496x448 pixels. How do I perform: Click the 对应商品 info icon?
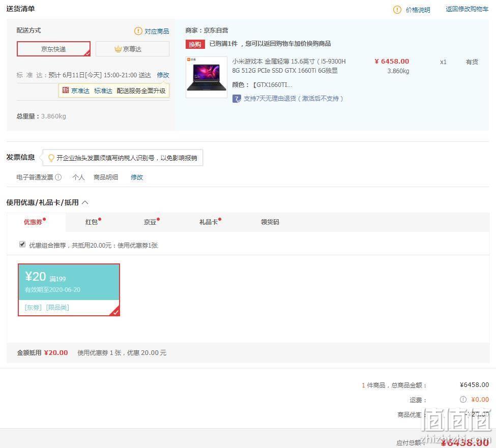pyautogui.click(x=138, y=31)
